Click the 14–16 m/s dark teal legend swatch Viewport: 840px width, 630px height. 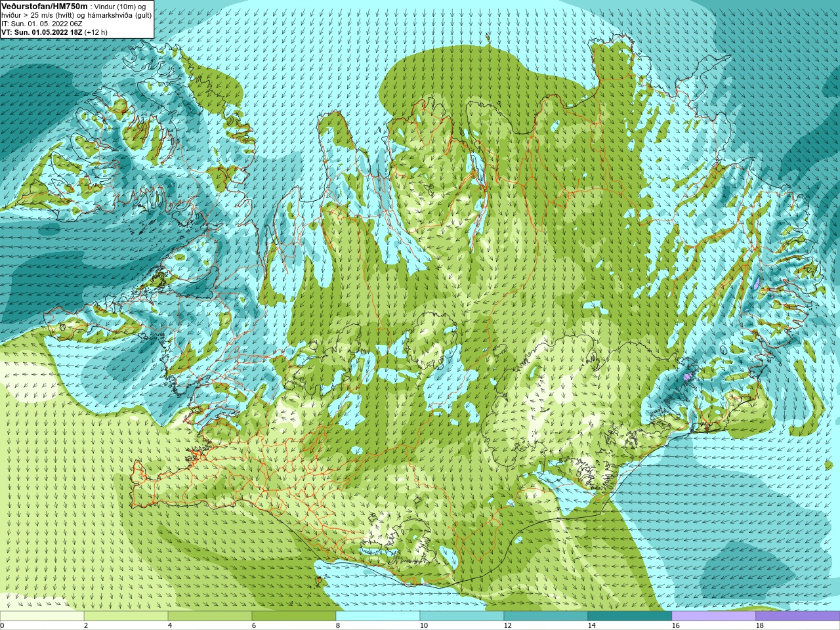click(x=630, y=616)
